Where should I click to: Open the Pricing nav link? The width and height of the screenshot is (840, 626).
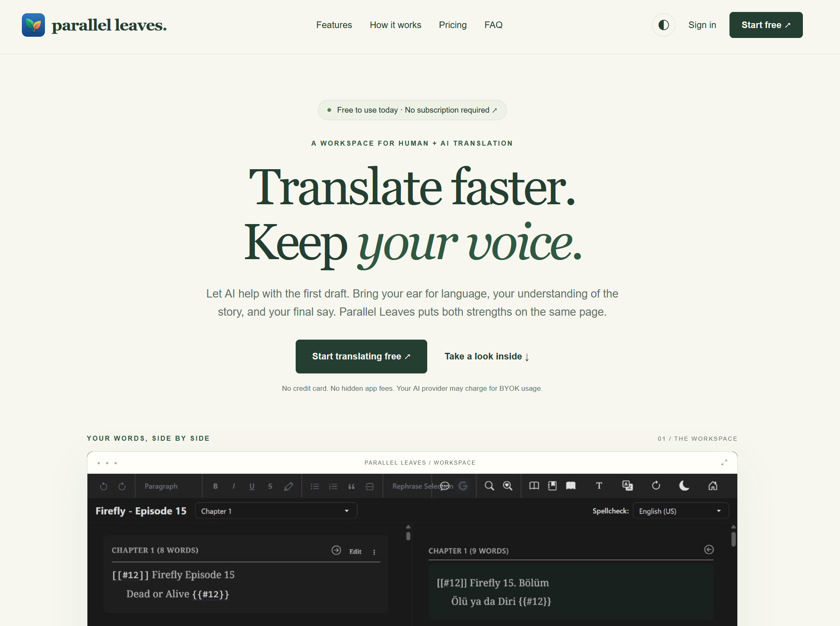[x=453, y=25]
